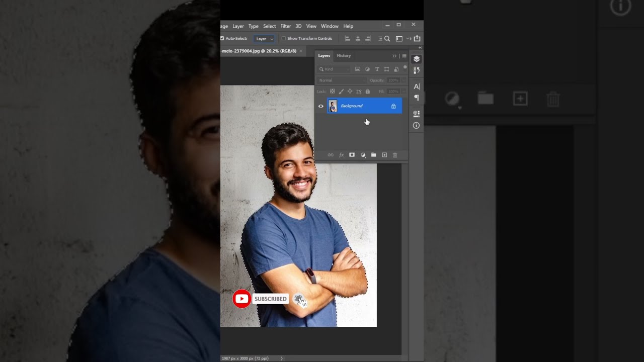The width and height of the screenshot is (644, 362).
Task: Open the Kind filter type dropdown
Action: (x=334, y=69)
